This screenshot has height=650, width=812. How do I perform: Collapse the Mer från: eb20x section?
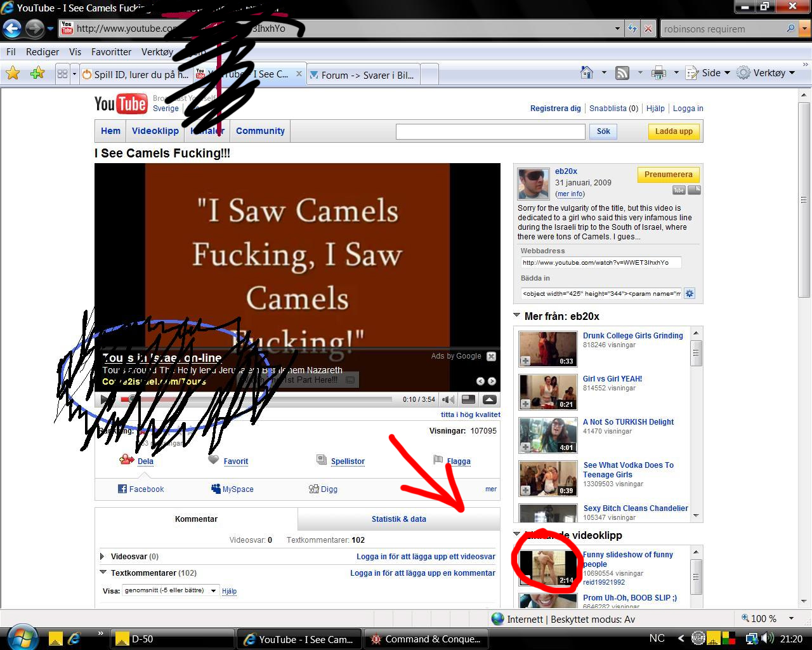coord(517,316)
